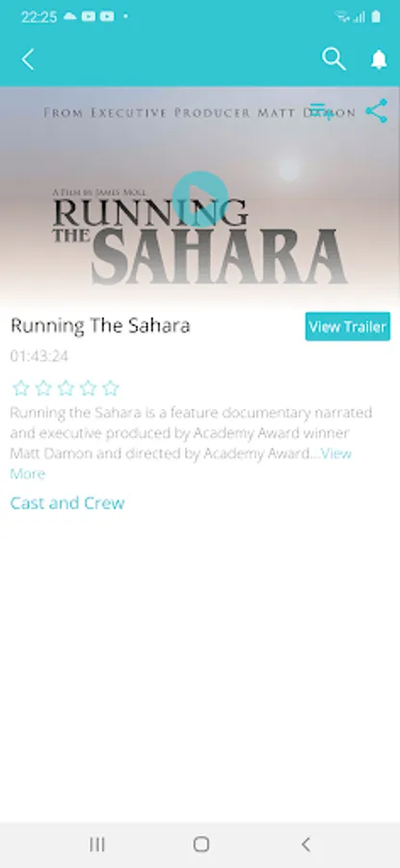The width and height of the screenshot is (400, 868).
Task: Play the Running The Sahara video
Action: (200, 200)
